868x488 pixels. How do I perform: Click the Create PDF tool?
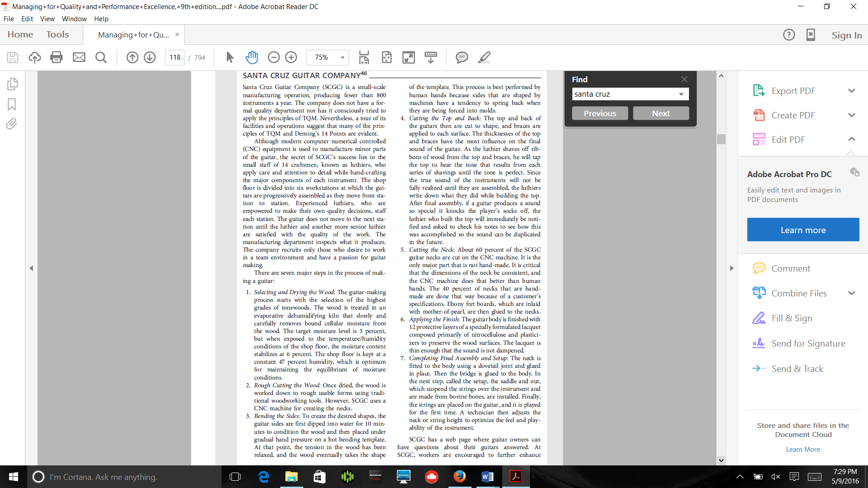coord(793,115)
